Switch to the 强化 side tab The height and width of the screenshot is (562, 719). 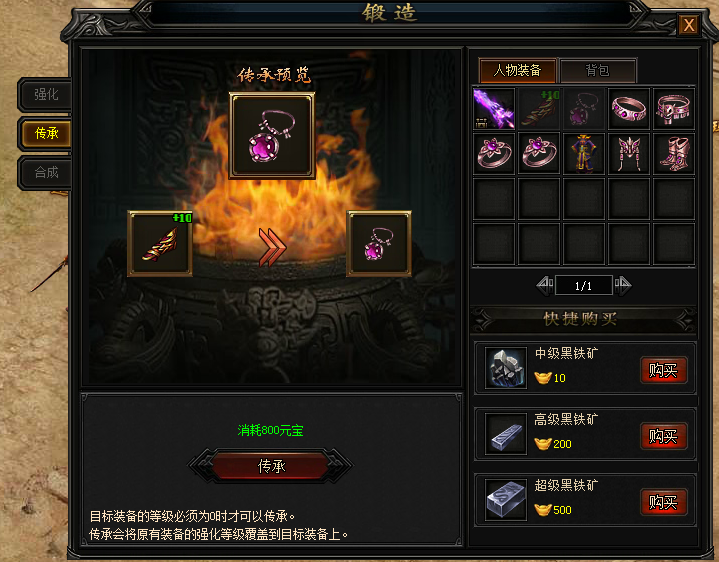pyautogui.click(x=45, y=94)
